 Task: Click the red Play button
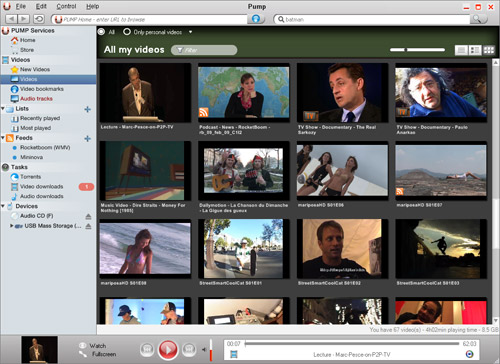[x=168, y=350]
